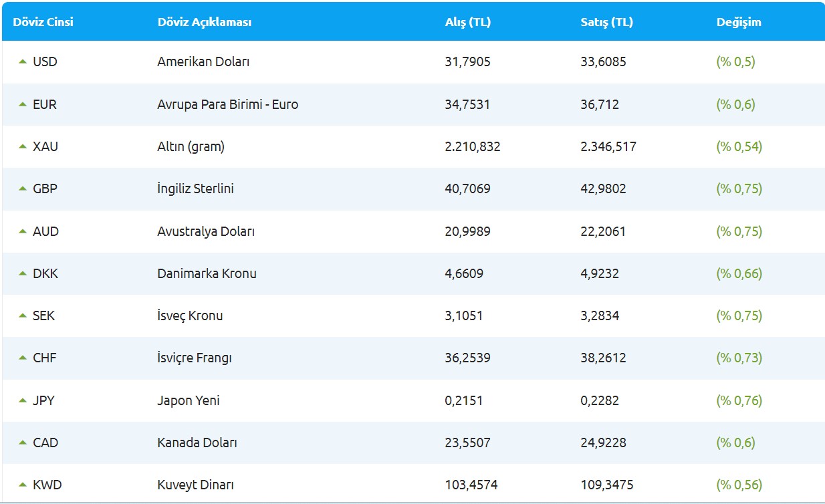Sort by the Satış (TL) column header
Image resolution: width=825 pixels, height=504 pixels.
(604, 21)
